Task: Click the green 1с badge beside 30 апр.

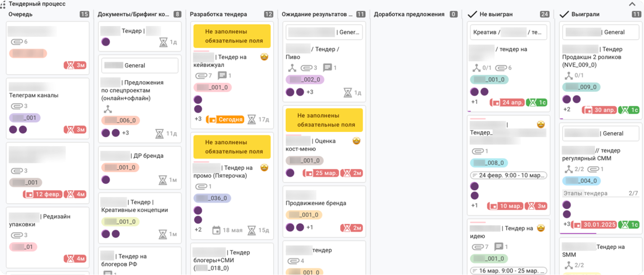Action: [629, 110]
